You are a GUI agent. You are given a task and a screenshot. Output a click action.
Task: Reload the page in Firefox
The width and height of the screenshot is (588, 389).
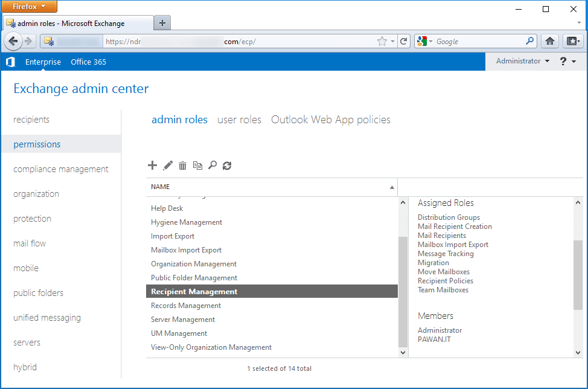[x=403, y=41]
